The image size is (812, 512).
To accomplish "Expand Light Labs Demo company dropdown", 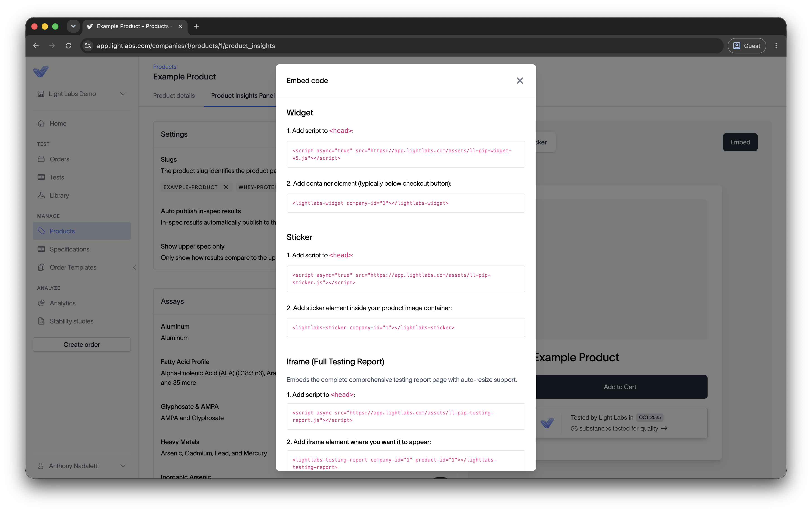I will pos(123,94).
